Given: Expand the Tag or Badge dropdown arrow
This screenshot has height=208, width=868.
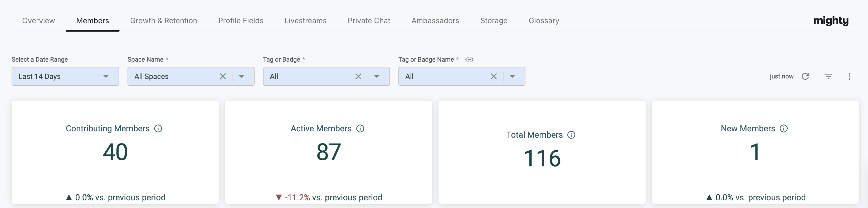Looking at the screenshot, I should point(377,76).
